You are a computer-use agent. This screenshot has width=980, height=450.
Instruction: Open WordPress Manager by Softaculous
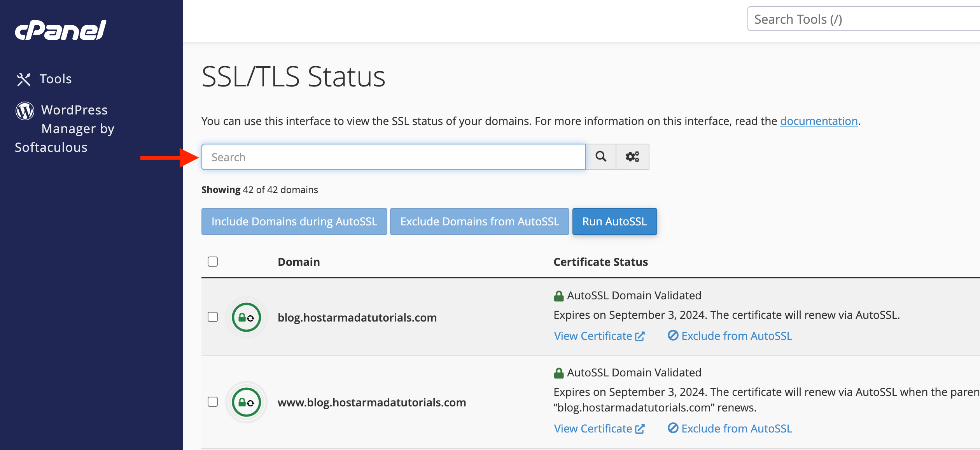point(65,128)
